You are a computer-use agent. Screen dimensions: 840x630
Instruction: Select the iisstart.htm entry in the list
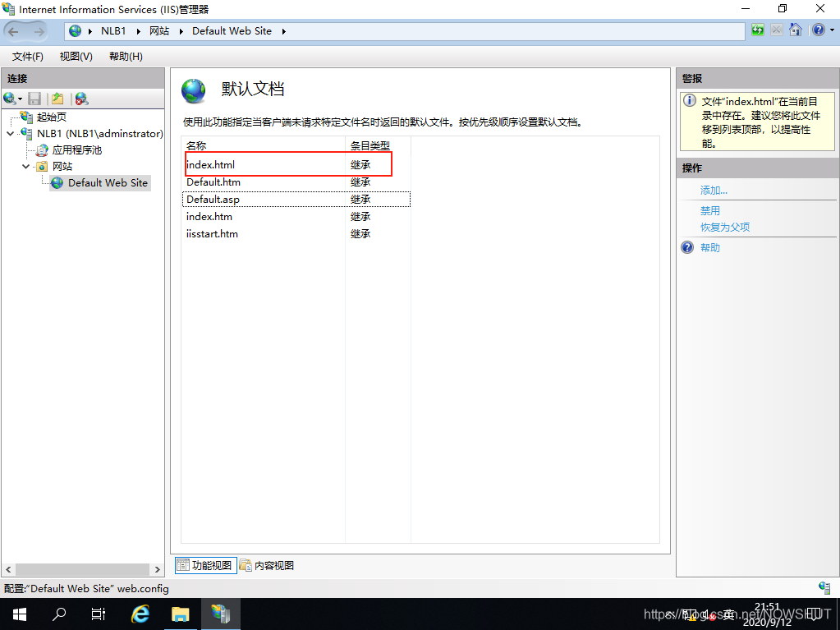click(x=212, y=234)
